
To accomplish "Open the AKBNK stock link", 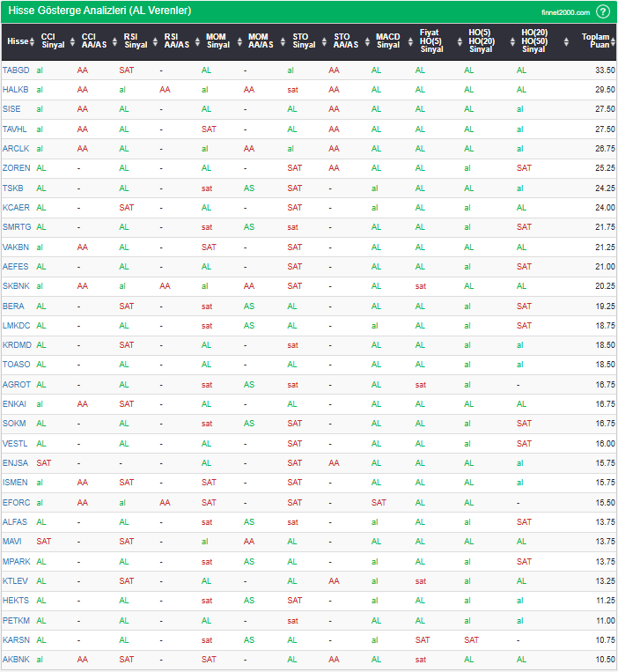I will pyautogui.click(x=16, y=659).
